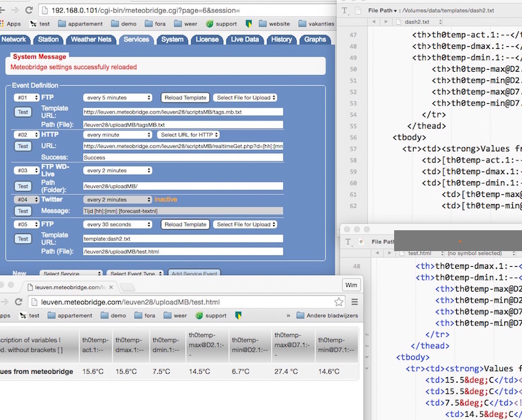
Task: Click the Apps shortcut icon in the bookmarks bar
Action: (x=9, y=23)
